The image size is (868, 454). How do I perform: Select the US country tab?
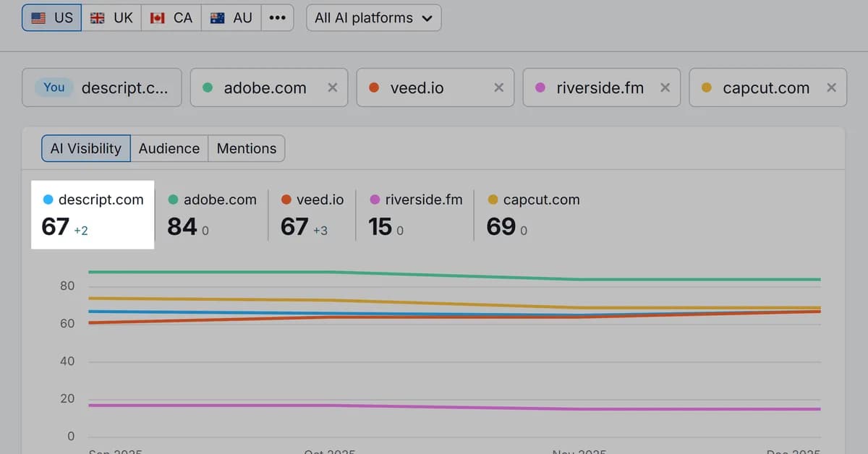51,18
